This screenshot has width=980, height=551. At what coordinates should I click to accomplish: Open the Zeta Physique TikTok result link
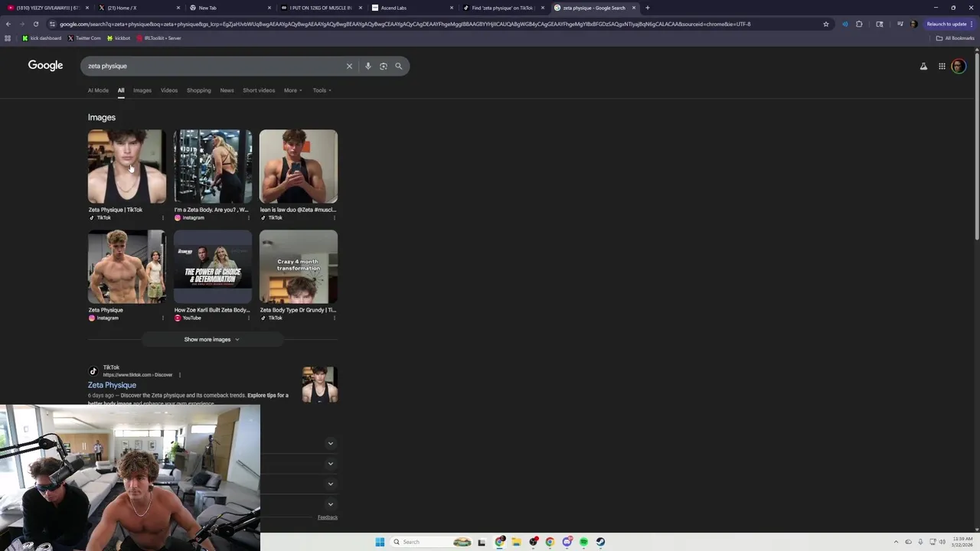pyautogui.click(x=112, y=385)
